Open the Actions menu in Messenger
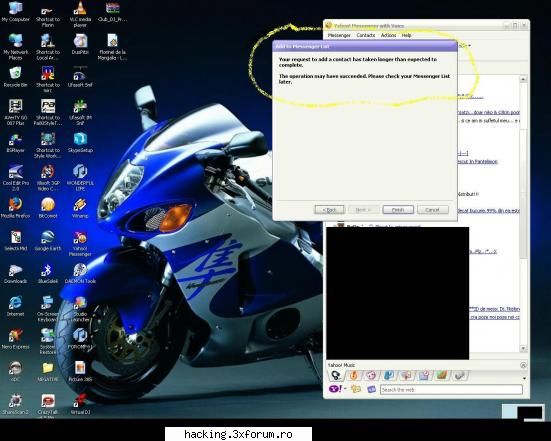 (x=388, y=35)
